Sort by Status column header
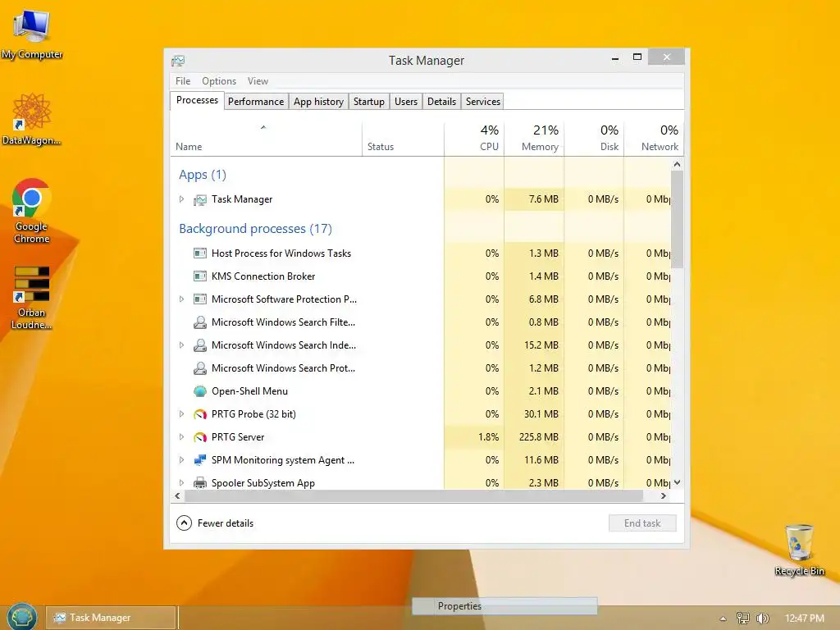Image resolution: width=840 pixels, height=630 pixels. click(403, 139)
